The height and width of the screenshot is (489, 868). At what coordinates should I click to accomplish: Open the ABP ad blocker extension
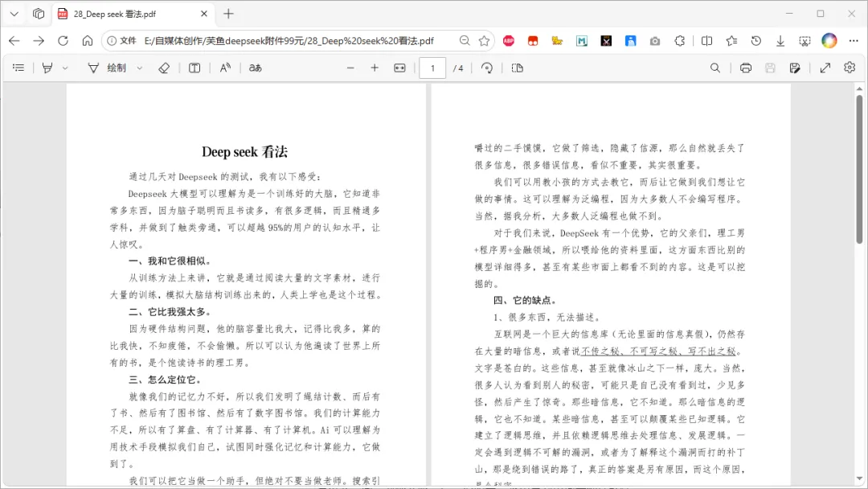click(x=509, y=40)
